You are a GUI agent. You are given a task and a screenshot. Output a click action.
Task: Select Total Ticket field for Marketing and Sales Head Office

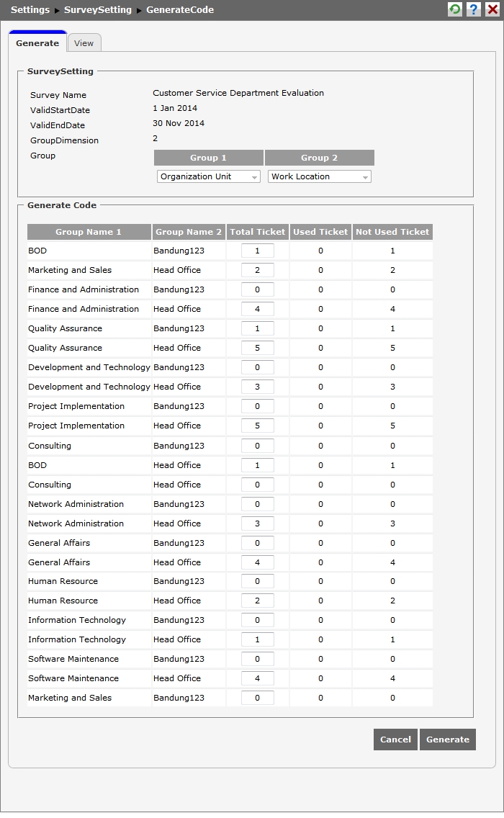258,270
